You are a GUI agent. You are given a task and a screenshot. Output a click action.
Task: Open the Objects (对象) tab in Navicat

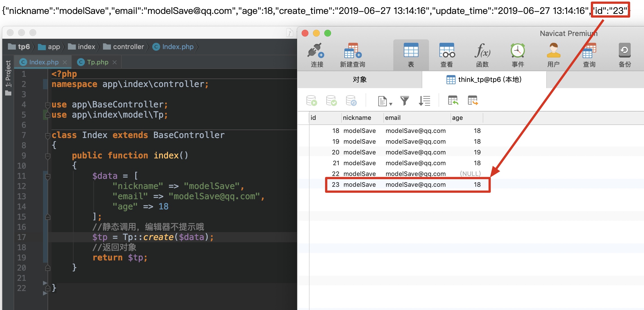click(360, 79)
